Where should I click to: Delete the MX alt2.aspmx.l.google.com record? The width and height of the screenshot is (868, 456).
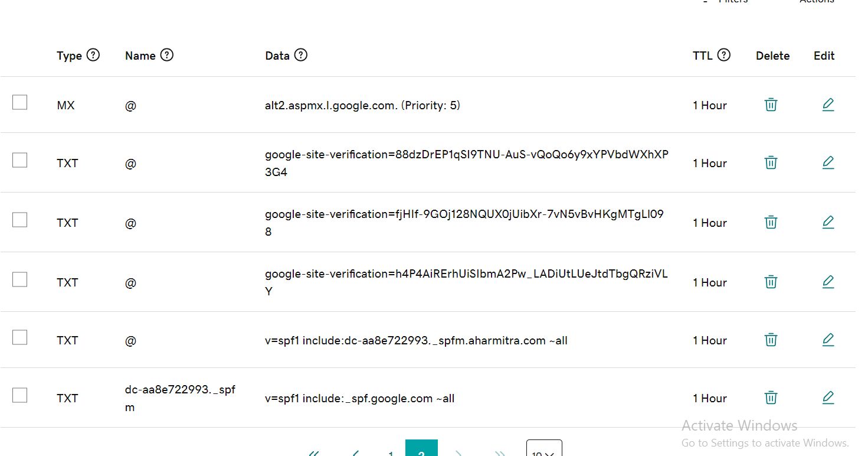click(x=771, y=105)
